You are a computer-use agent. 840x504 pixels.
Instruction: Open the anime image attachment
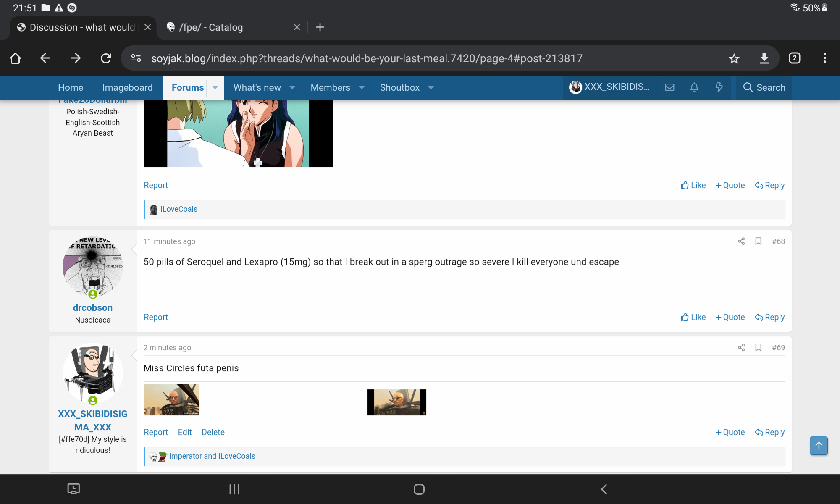238,134
